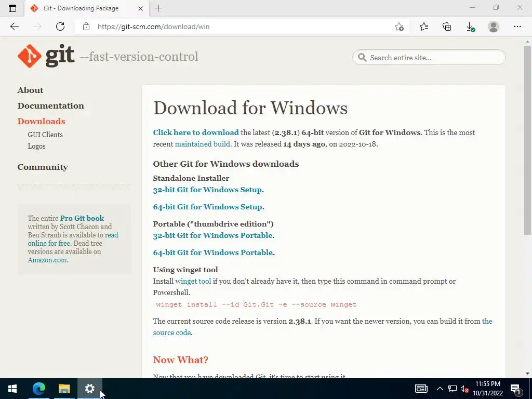
Task: Open the maintained build link
Action: click(x=202, y=144)
